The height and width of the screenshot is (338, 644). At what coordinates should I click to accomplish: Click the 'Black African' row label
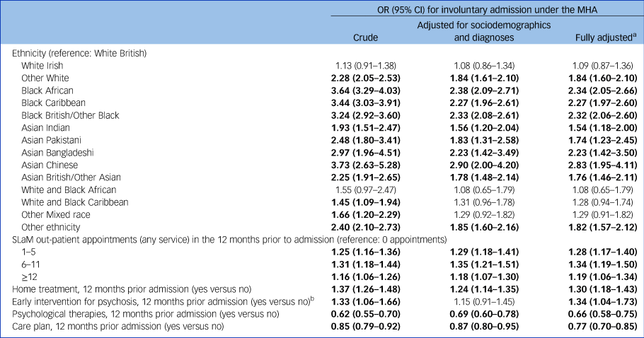tap(47, 91)
